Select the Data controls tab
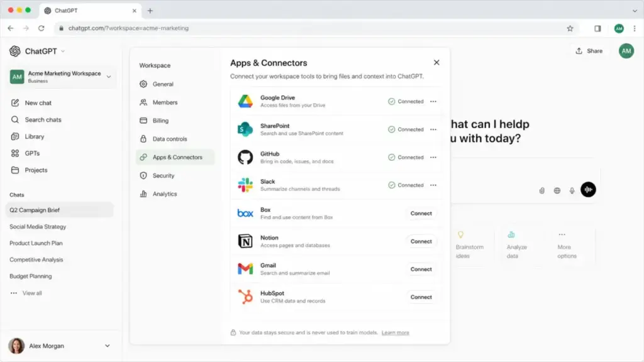Viewport: 644px width, 362px height. coord(175,139)
